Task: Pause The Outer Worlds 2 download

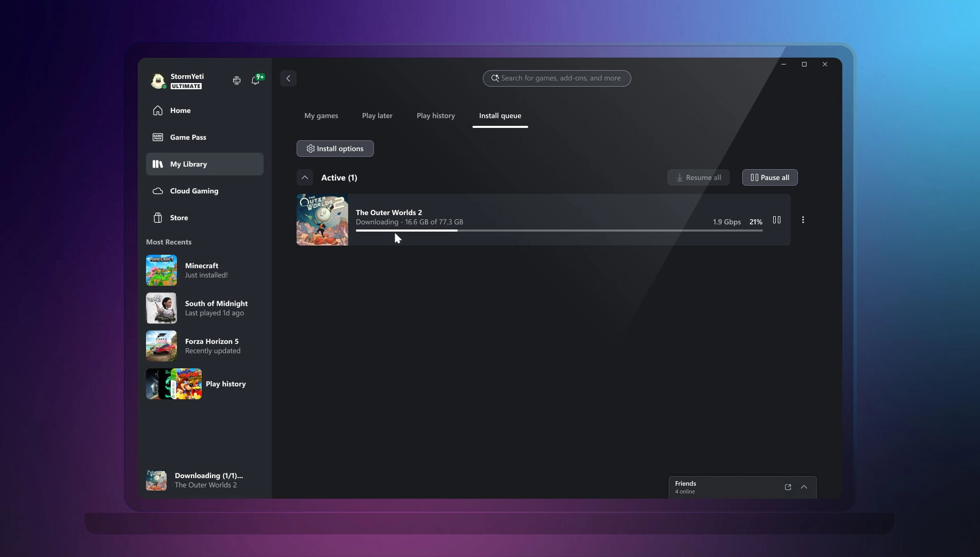Action: click(x=777, y=219)
